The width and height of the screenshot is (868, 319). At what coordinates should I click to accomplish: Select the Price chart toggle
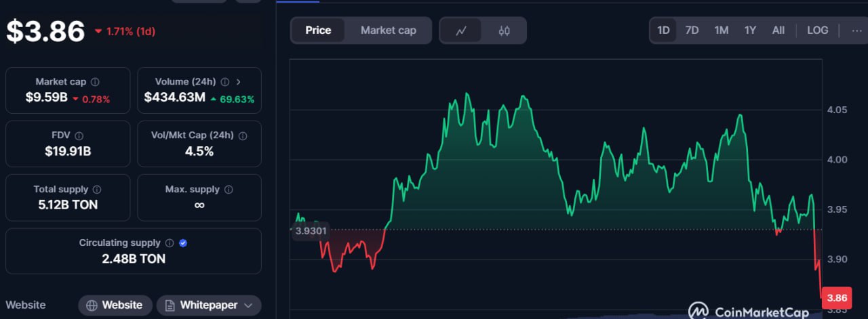pos(318,30)
